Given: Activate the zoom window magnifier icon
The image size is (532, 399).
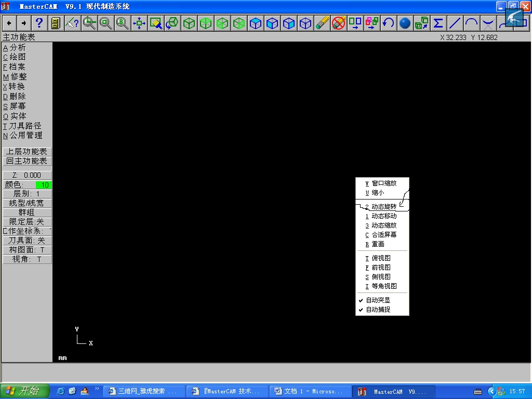Looking at the screenshot, I should pyautogui.click(x=89, y=23).
